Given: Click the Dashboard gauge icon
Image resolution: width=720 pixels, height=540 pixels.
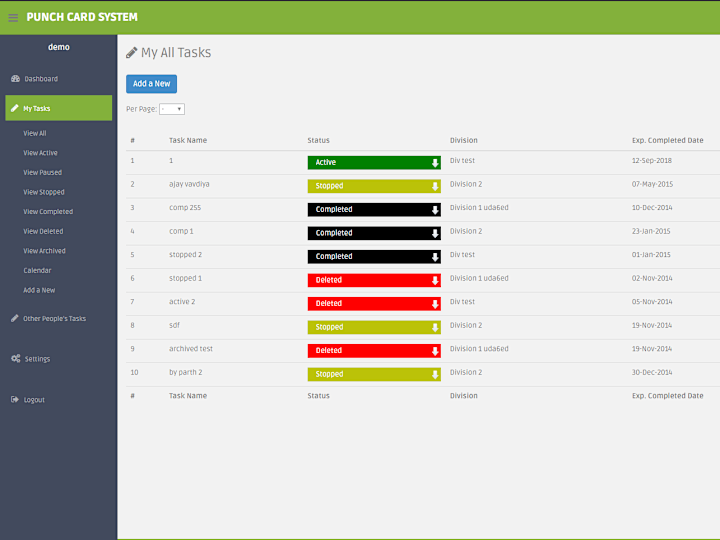Looking at the screenshot, I should click(x=16, y=79).
